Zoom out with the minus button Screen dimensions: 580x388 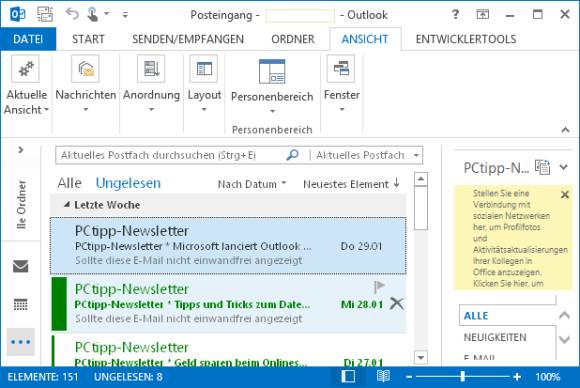[x=409, y=377]
